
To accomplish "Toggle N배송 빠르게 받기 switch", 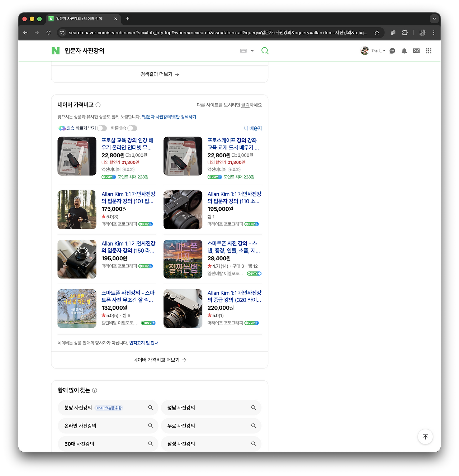I will (102, 128).
